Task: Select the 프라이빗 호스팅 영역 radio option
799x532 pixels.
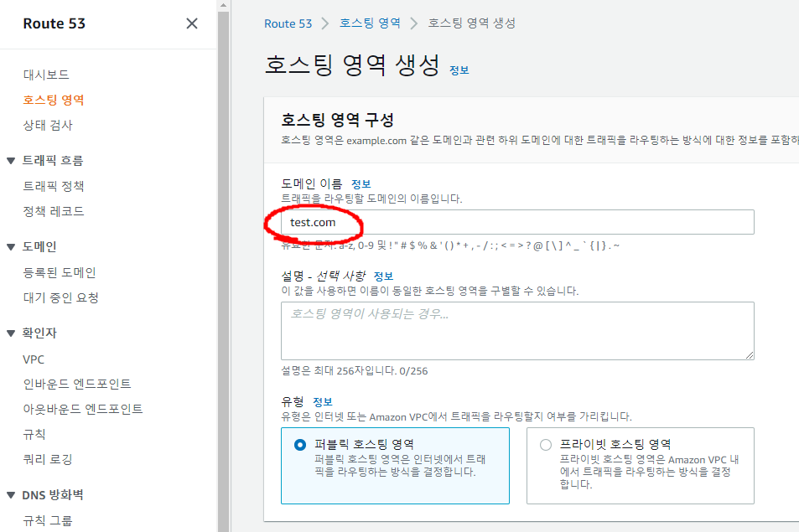Action: click(546, 445)
